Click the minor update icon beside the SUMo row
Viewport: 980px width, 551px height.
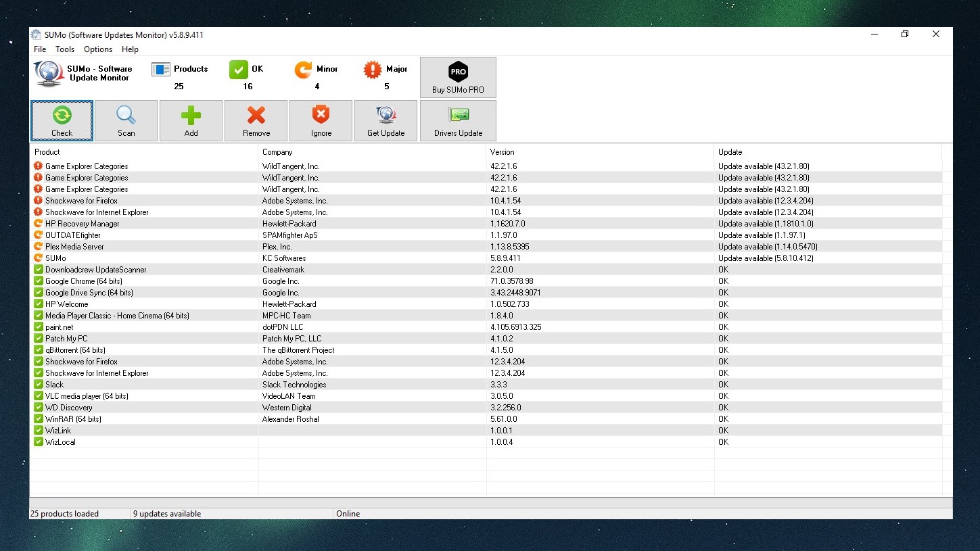click(x=39, y=258)
